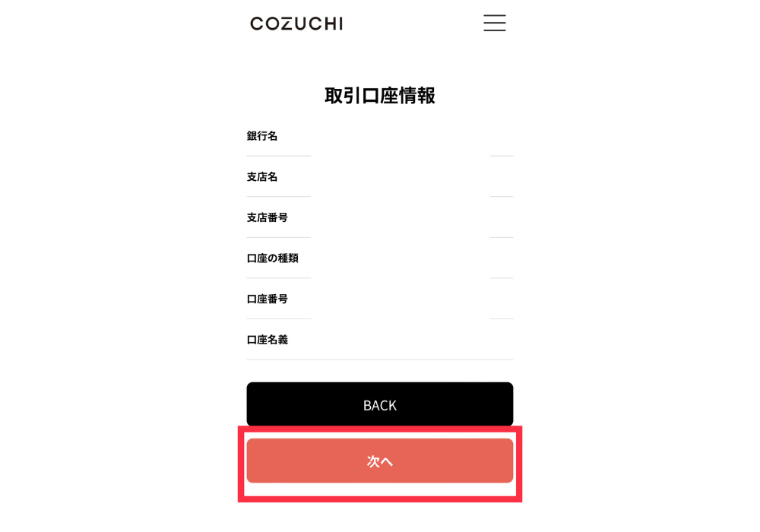Select the 口座名義 label
760x532 pixels.
click(x=267, y=340)
